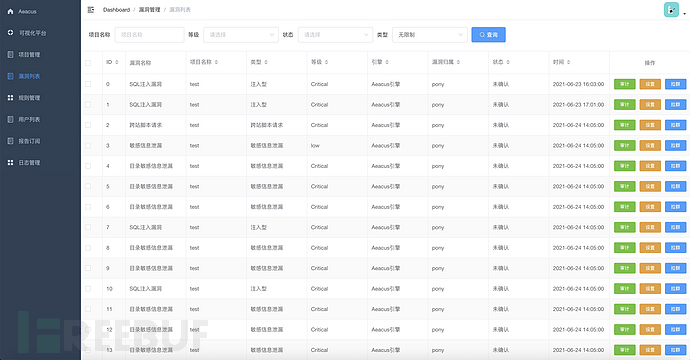
Task: Click blue action button in row ID 8
Action: [675, 248]
